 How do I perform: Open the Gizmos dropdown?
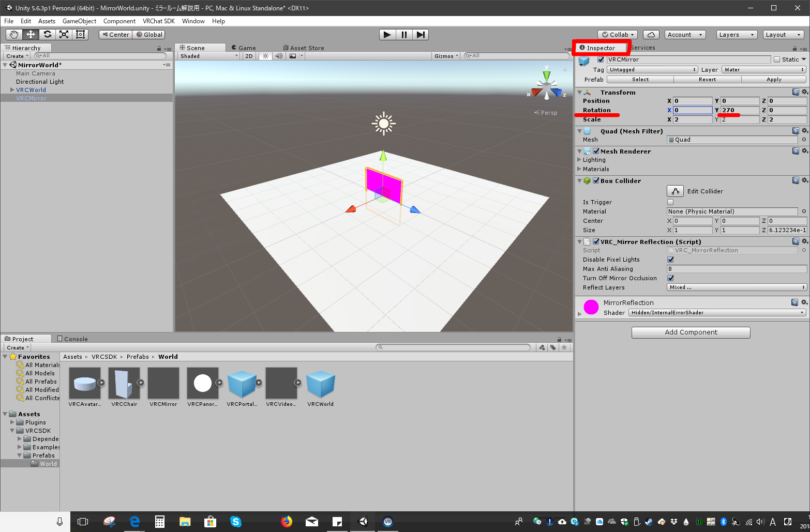446,56
